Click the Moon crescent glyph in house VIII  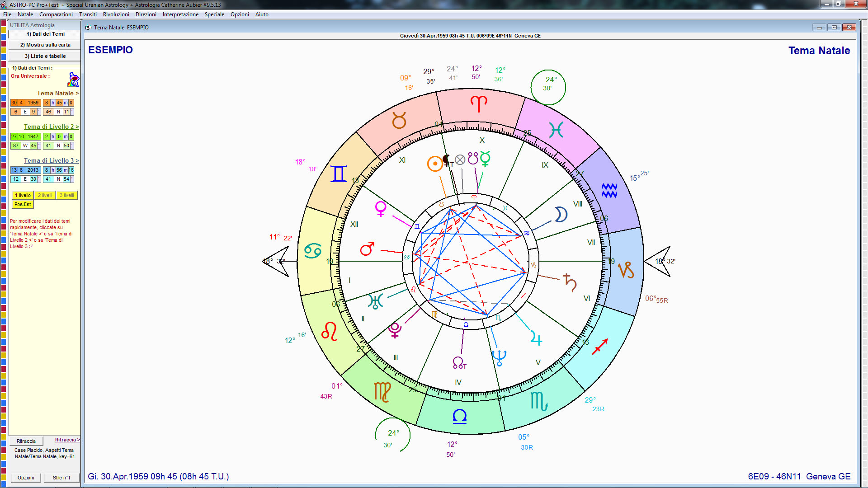coord(561,215)
